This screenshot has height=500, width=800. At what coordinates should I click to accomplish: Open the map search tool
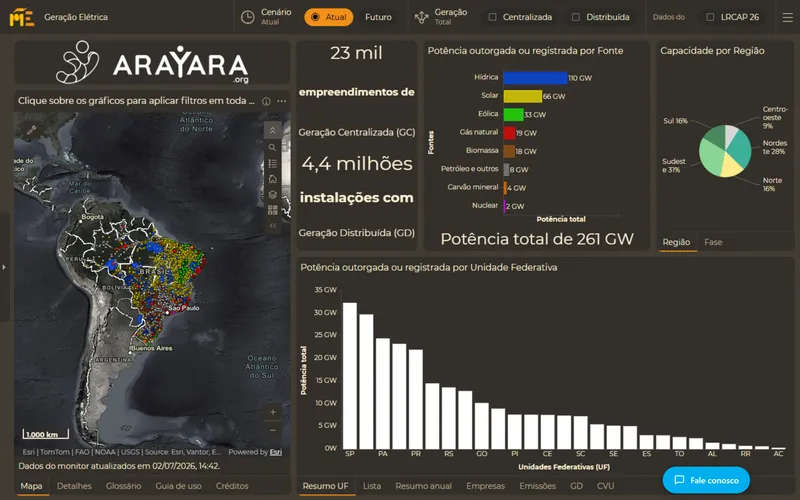point(272,147)
